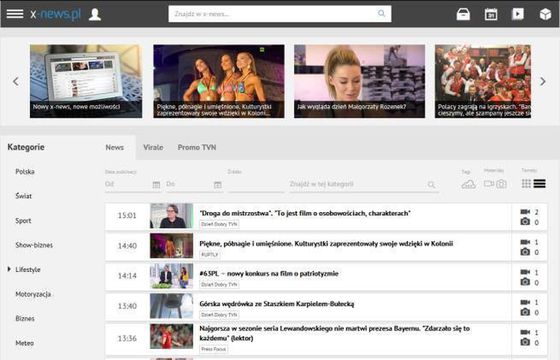Open the 13:40 article thumbnail
The image size is (560, 360).
click(171, 306)
